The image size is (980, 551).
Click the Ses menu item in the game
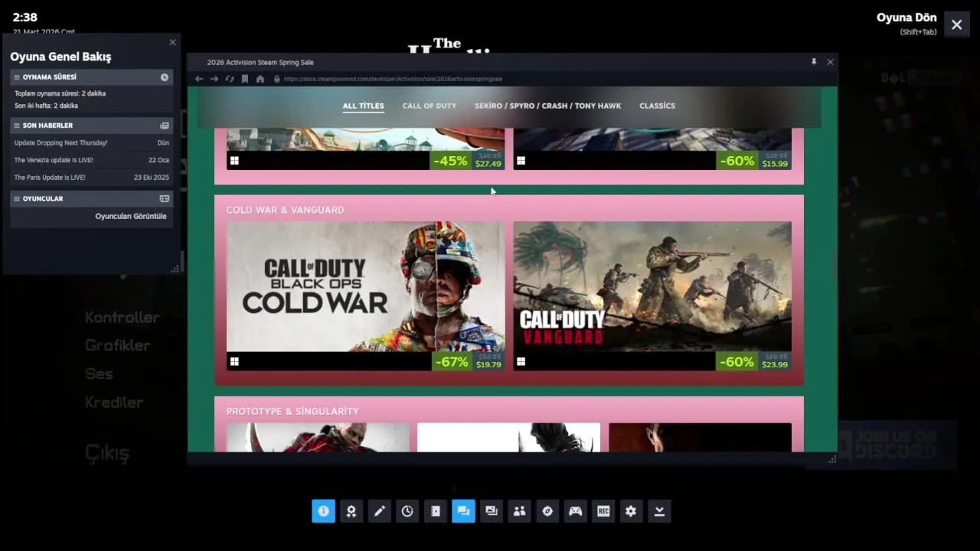99,374
